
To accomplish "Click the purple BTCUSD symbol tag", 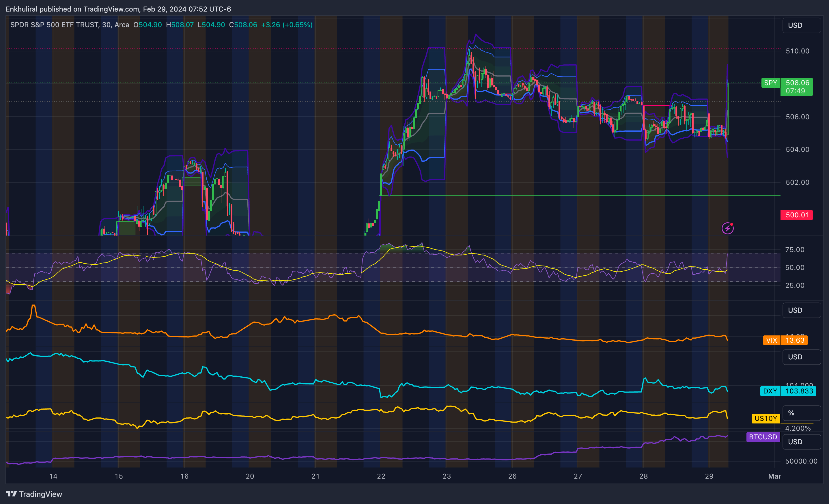I will coord(763,437).
